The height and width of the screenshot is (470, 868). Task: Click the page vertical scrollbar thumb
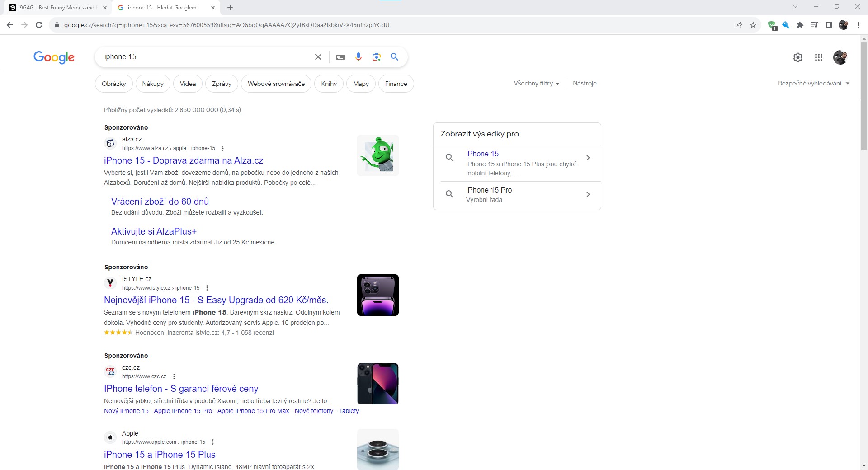coord(864,96)
